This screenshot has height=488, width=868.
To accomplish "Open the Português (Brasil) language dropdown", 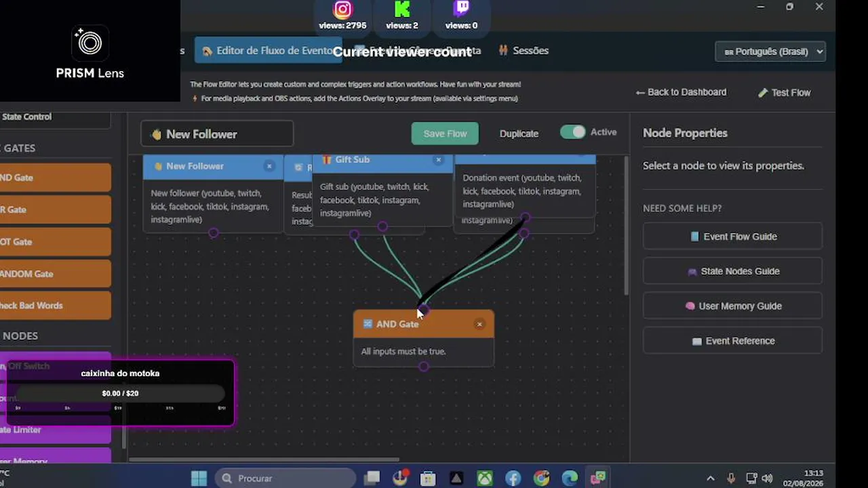I will (770, 52).
